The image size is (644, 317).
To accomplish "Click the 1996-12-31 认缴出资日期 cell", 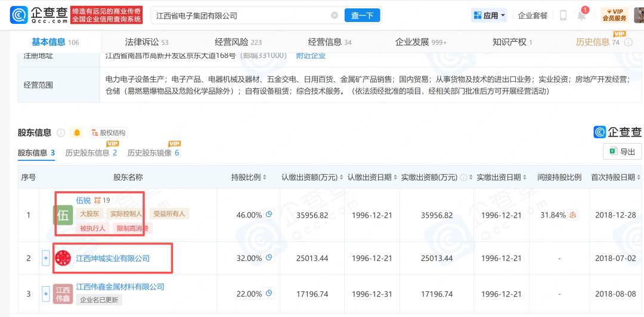I will [x=371, y=294].
